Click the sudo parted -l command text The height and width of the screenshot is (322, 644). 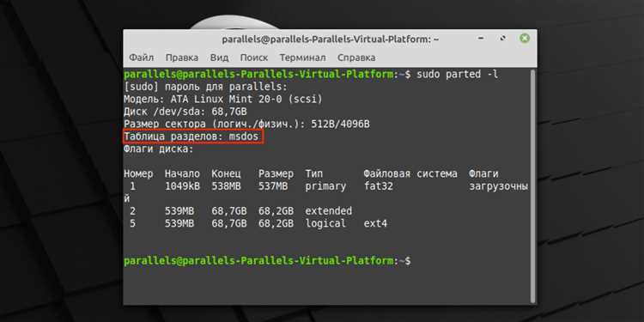[458, 75]
